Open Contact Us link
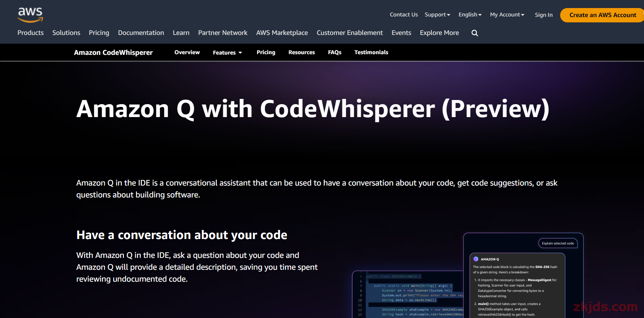The height and width of the screenshot is (318, 644). (404, 15)
